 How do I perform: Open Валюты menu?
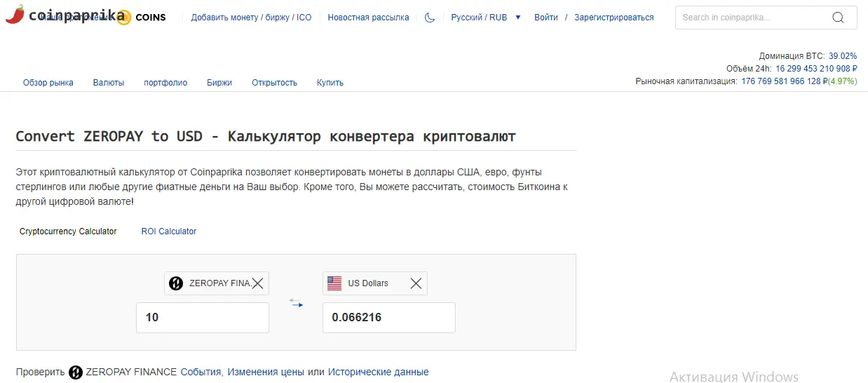[109, 83]
